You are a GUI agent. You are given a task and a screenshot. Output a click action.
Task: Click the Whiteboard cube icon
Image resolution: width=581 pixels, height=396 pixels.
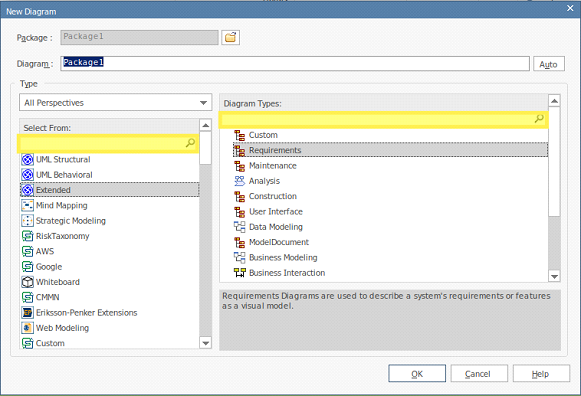27,282
